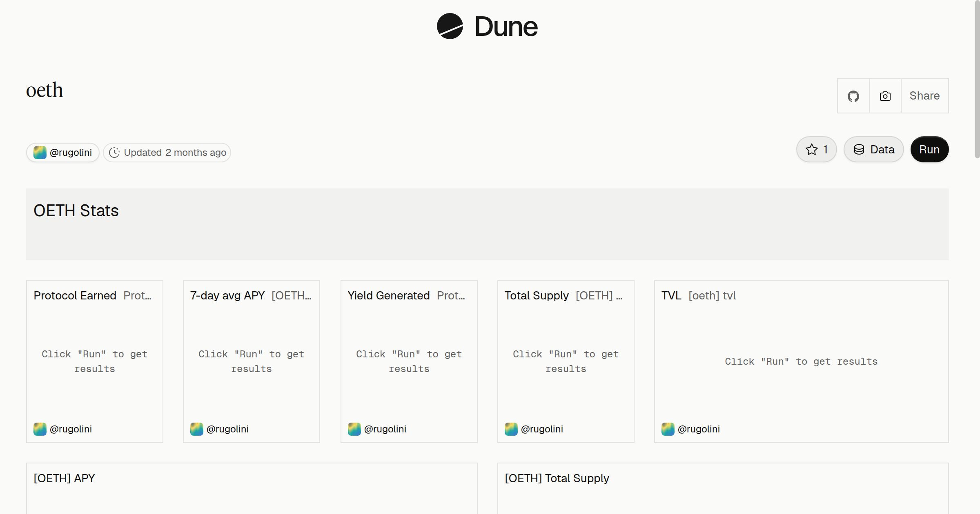Image resolution: width=980 pixels, height=514 pixels.
Task: Open the TVL card title
Action: tap(671, 295)
